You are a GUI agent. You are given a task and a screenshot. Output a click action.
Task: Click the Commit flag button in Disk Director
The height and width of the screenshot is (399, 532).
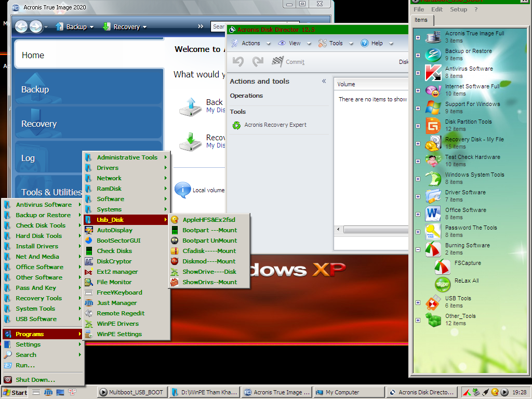288,61
